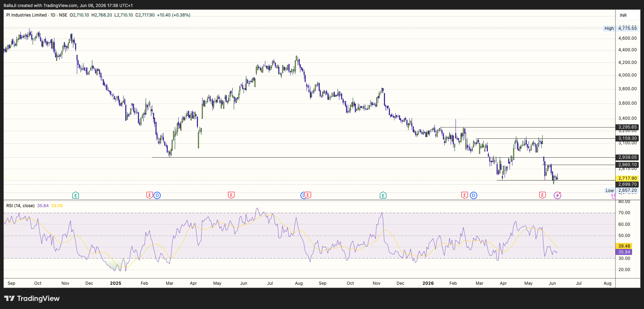This screenshot has height=309, width=644.
Task: Click the 4,600.00 price axis label
Action: (628, 38)
